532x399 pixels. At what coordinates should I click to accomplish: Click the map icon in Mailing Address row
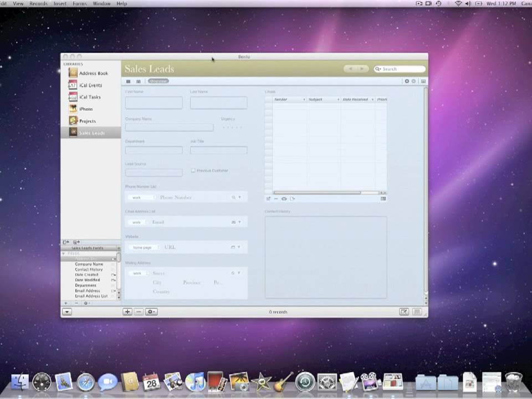pyautogui.click(x=233, y=273)
